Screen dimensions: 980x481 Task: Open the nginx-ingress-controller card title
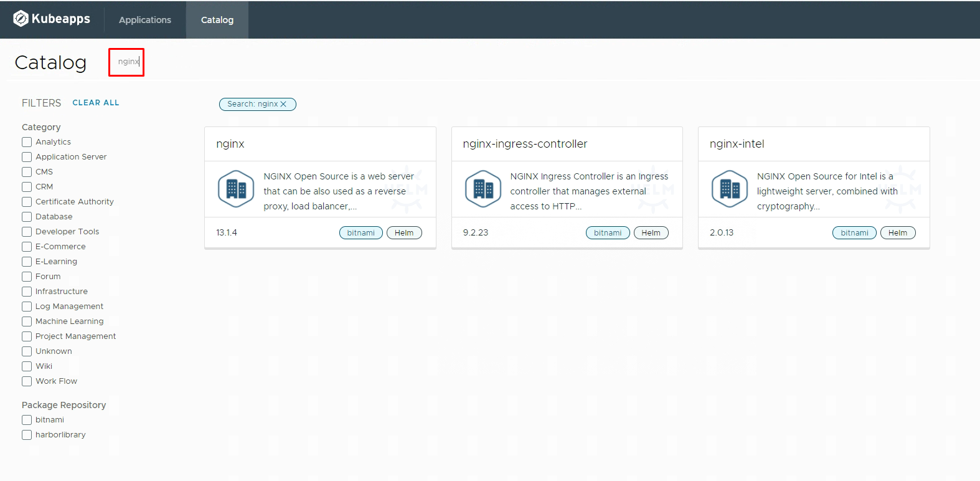(x=525, y=144)
